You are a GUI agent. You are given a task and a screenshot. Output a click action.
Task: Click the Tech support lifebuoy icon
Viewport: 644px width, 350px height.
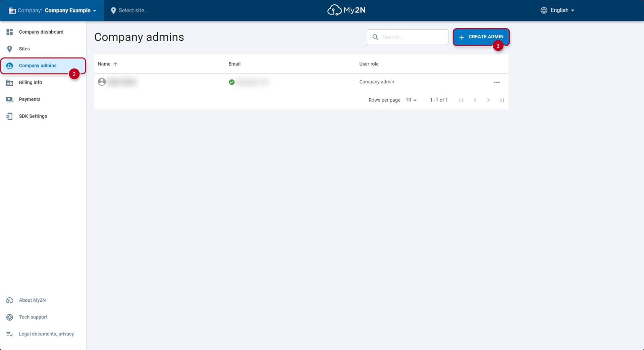point(10,317)
